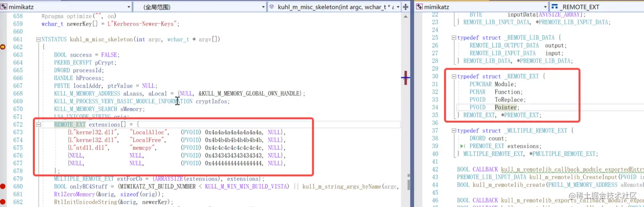Click the split-editor handle icon above the scrollbar
644x207 pixels.
click(x=405, y=7)
